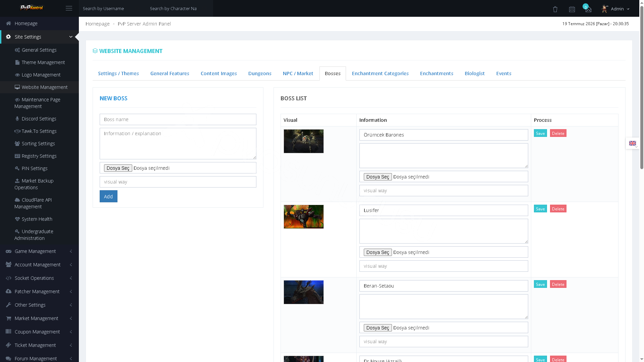The height and width of the screenshot is (362, 644).
Task: Open Maintenance Page Management in sidebar
Action: coord(39,103)
